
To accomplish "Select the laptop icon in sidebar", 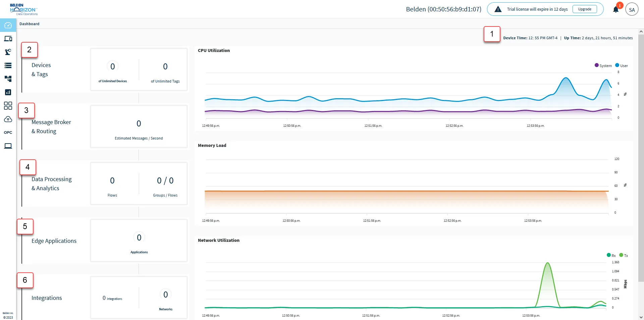I will coord(8,146).
